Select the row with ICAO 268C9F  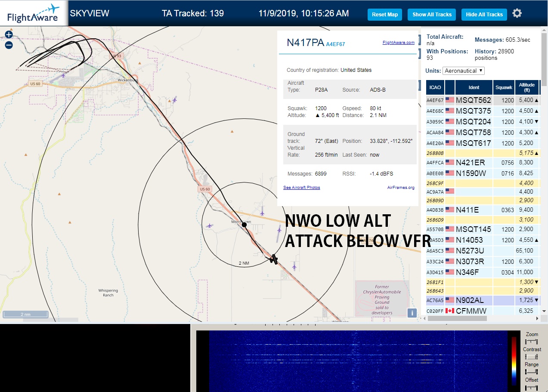click(483, 183)
